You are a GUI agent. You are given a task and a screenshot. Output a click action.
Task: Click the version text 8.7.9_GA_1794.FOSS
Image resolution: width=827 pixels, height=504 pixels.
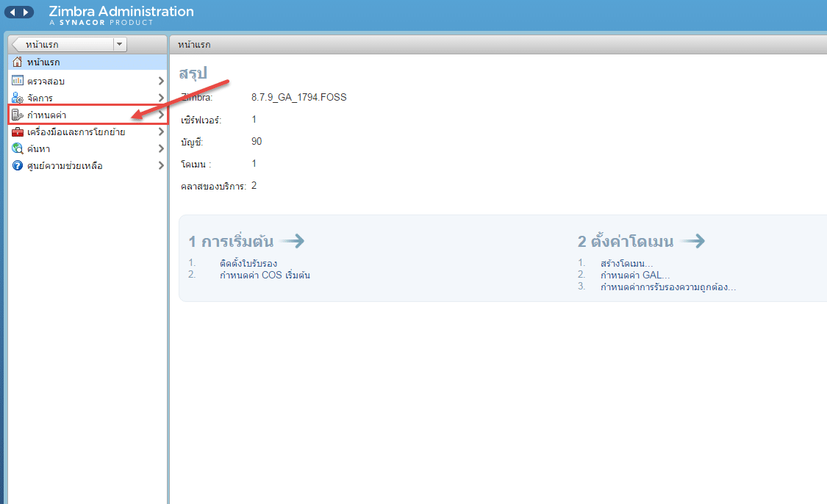299,97
